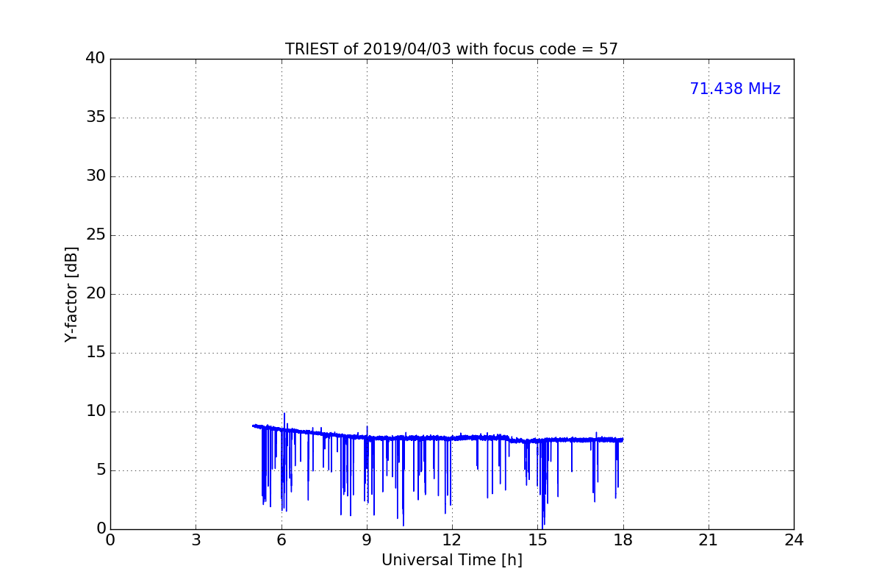Click x-axis tick value 12
This screenshot has width=882, height=588.
click(x=452, y=540)
